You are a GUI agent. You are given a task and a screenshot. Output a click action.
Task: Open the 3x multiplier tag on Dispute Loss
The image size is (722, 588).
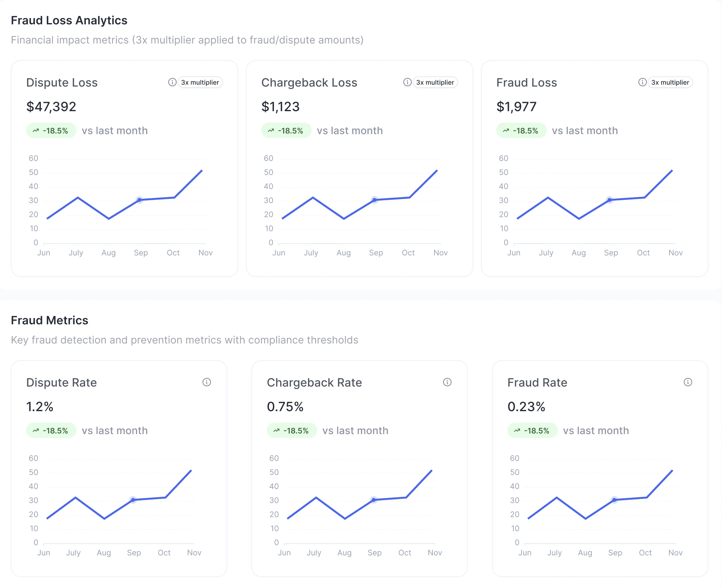pyautogui.click(x=200, y=82)
